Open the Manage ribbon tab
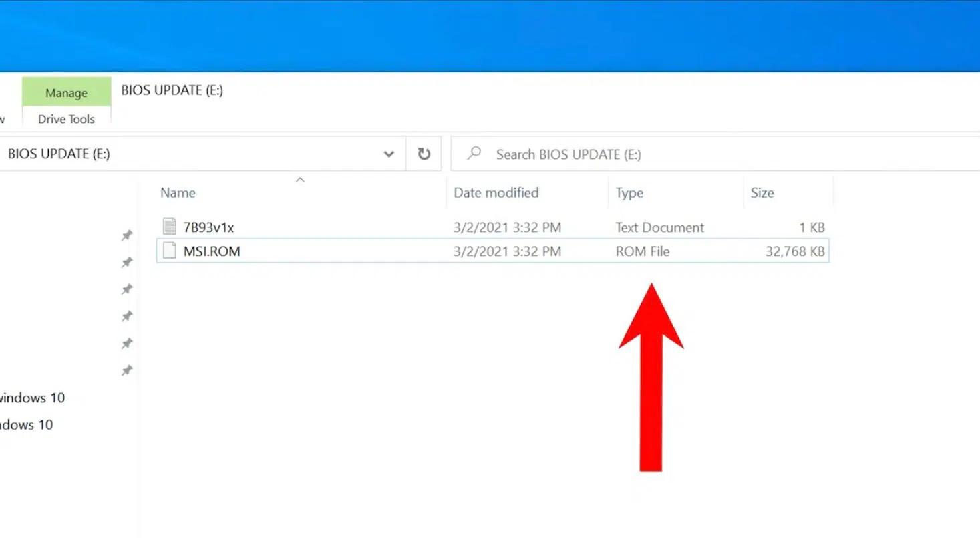 pos(66,92)
